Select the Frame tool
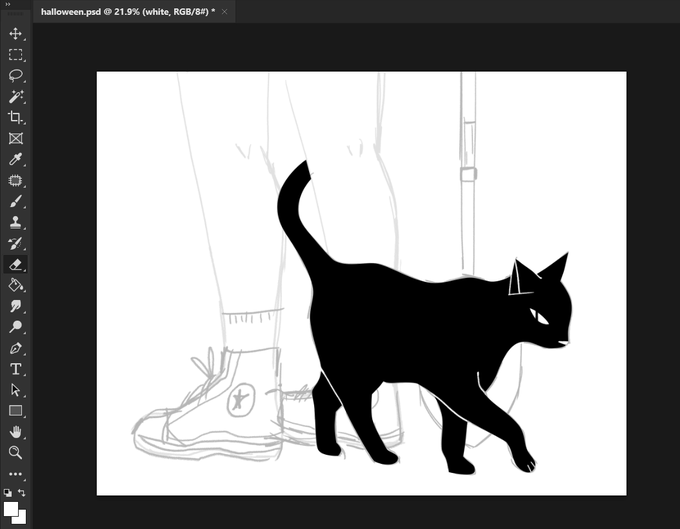The image size is (680, 529). (16, 138)
